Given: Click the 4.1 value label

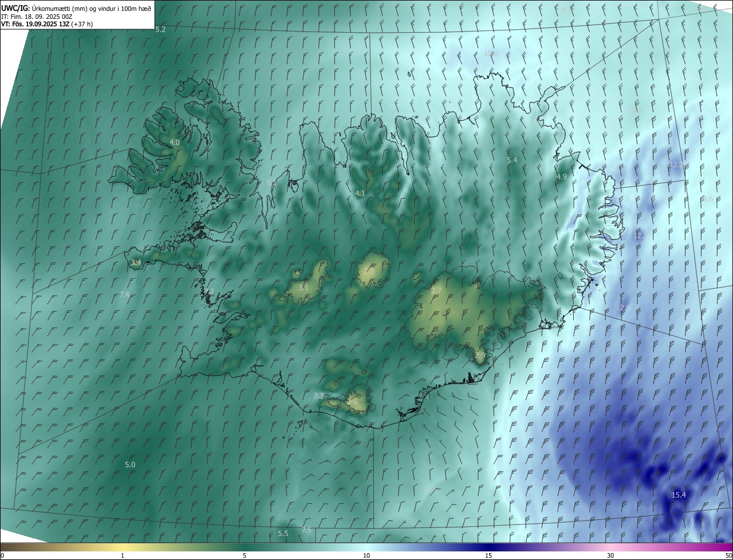Looking at the screenshot, I should pyautogui.click(x=360, y=194).
